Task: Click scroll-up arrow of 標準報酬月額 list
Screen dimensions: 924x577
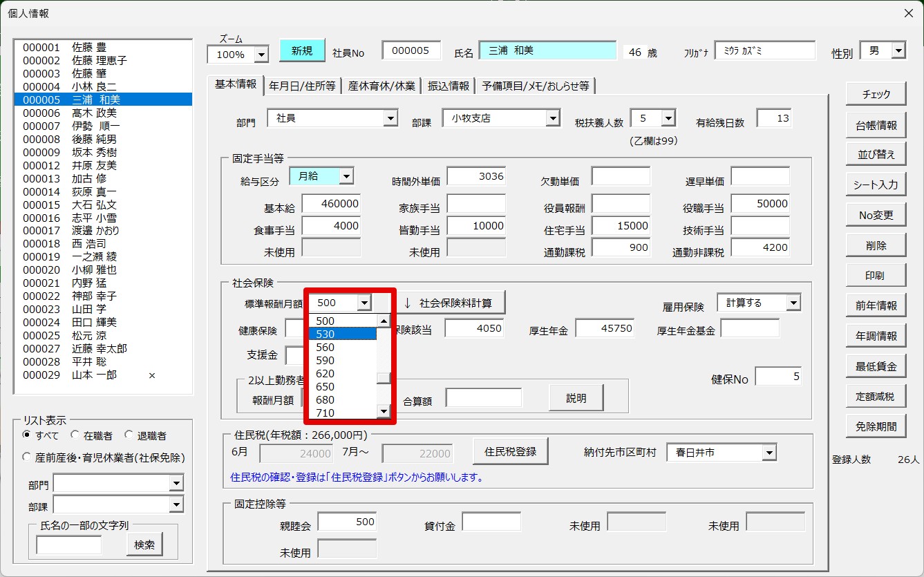Action: coord(384,321)
